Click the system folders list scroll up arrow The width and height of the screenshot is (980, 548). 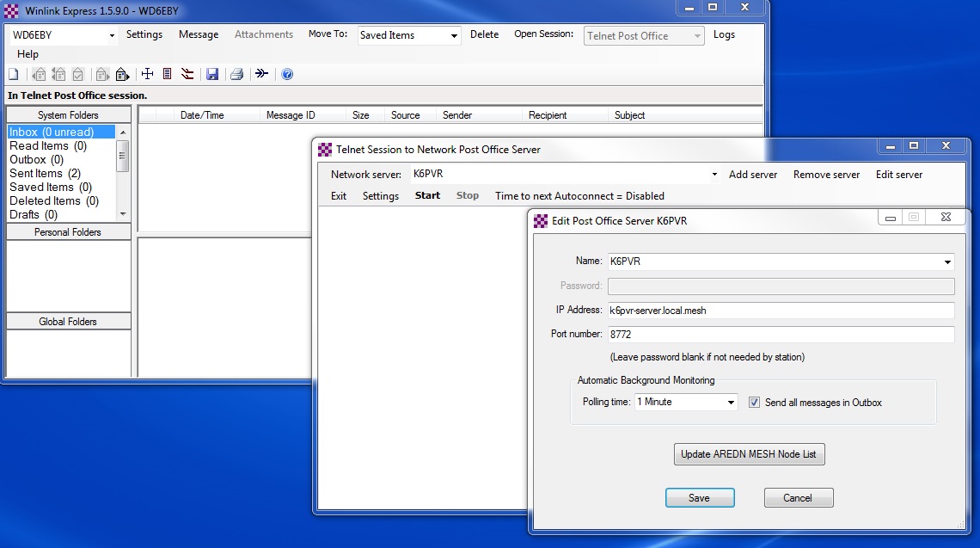(x=123, y=132)
